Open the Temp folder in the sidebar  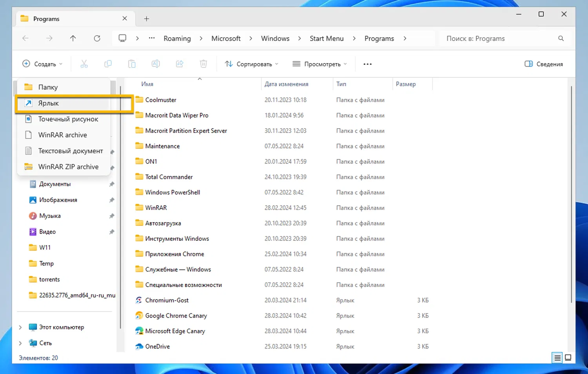tap(46, 263)
